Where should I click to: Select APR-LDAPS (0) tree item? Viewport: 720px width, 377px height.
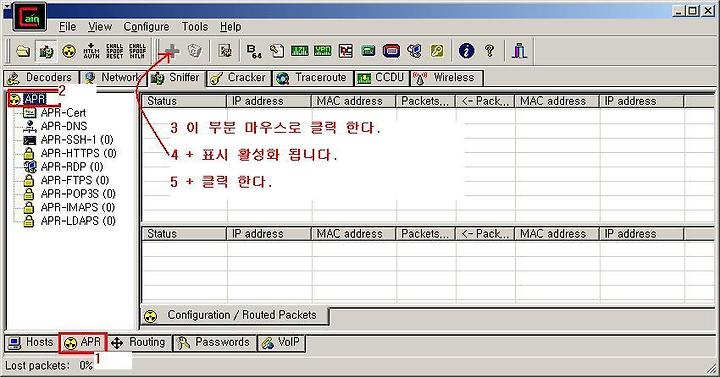[x=78, y=220]
